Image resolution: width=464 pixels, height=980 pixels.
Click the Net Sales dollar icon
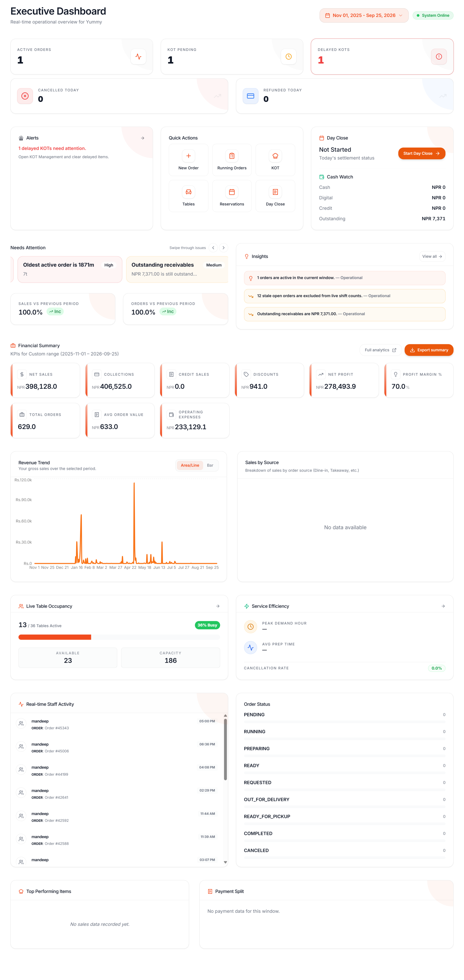22,374
